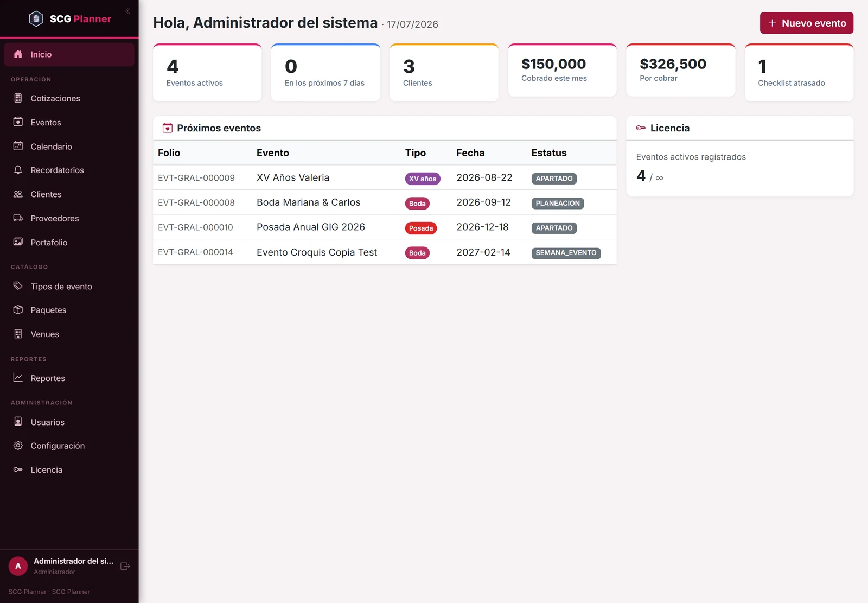Click the Administrador del si... user name

(74, 561)
